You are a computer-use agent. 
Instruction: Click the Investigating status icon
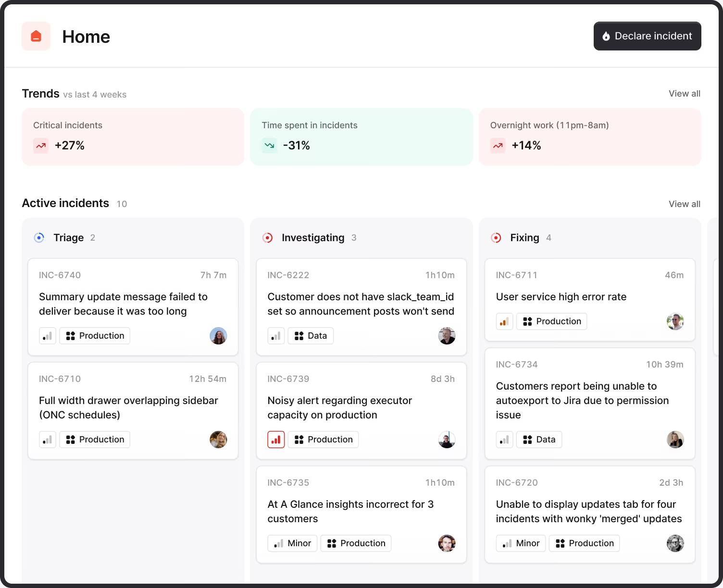(x=267, y=237)
